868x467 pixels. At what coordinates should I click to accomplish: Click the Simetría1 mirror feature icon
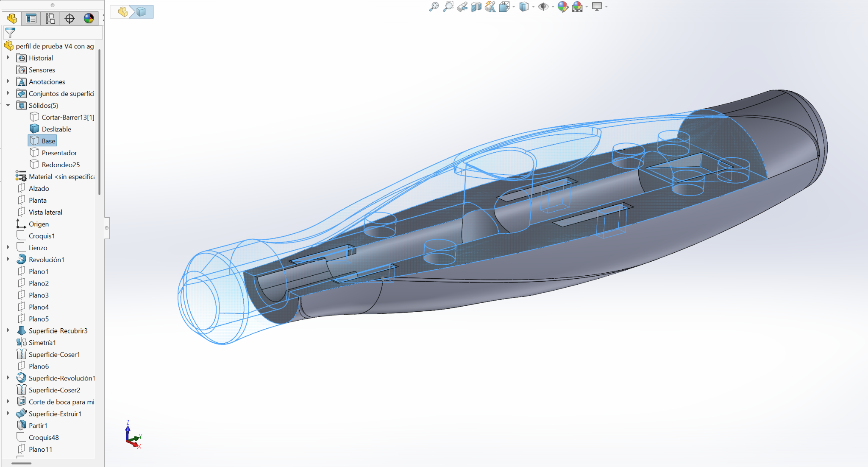tap(21, 342)
